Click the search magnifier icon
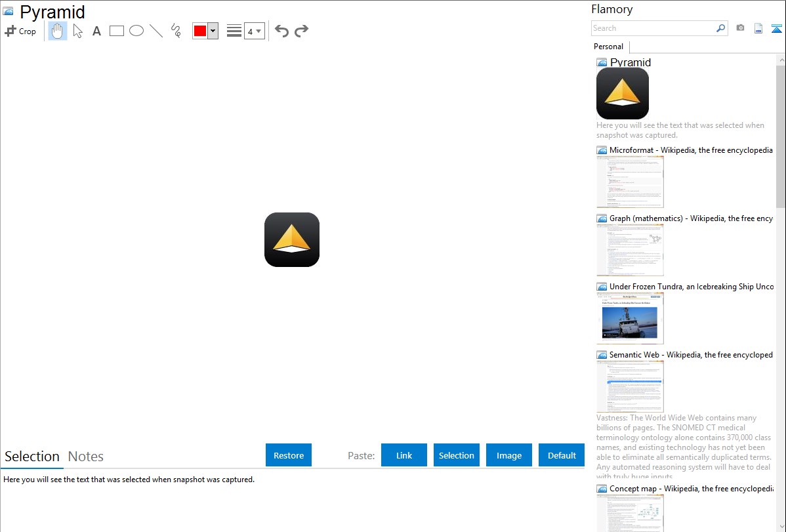786x532 pixels. pos(721,28)
